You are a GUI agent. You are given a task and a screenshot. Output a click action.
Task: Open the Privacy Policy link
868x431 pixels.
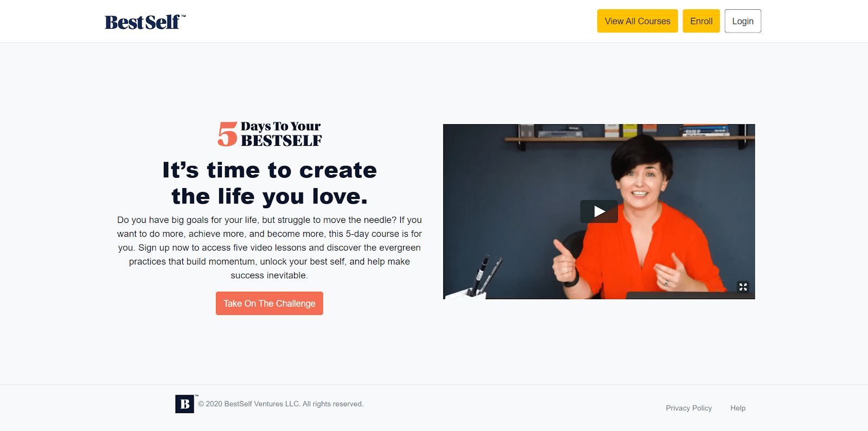[688, 408]
